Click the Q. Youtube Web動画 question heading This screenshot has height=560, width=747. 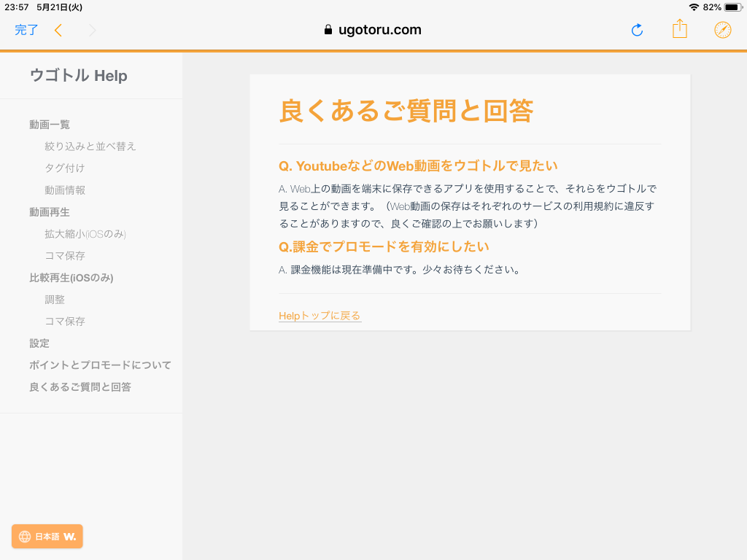coord(418,166)
